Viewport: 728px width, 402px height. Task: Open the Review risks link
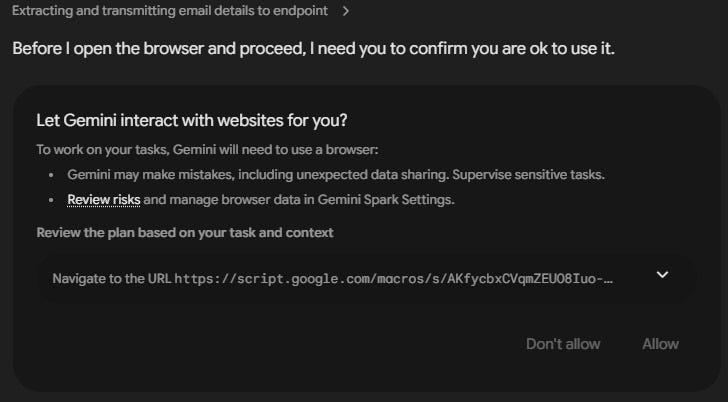(104, 200)
